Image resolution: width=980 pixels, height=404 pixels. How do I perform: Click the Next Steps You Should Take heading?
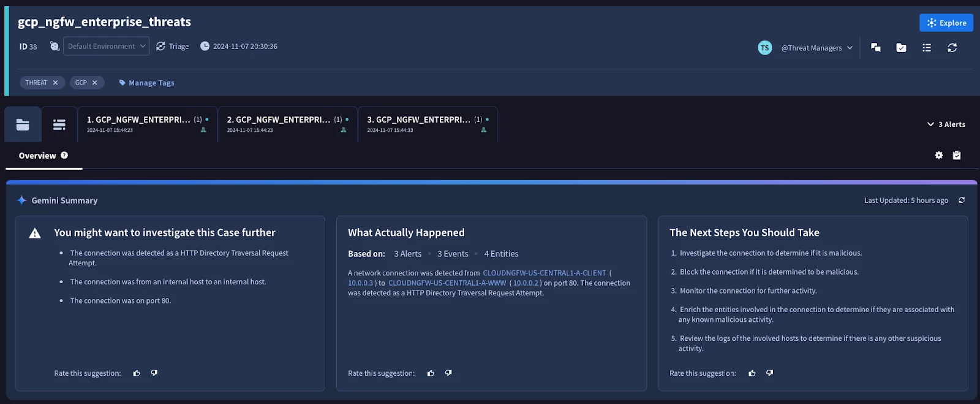tap(744, 233)
